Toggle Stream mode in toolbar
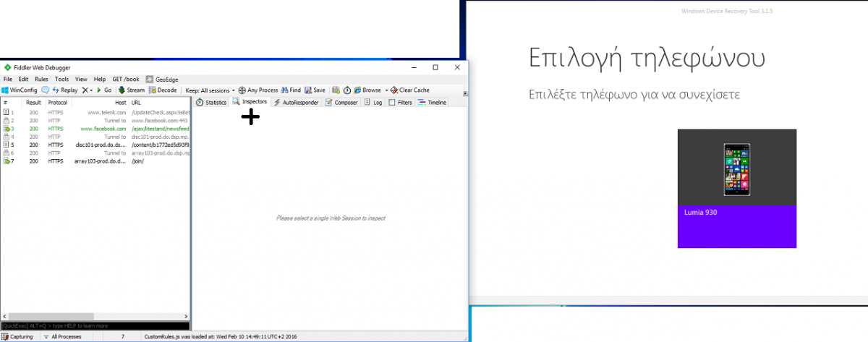This screenshot has height=342, width=868. (x=132, y=90)
